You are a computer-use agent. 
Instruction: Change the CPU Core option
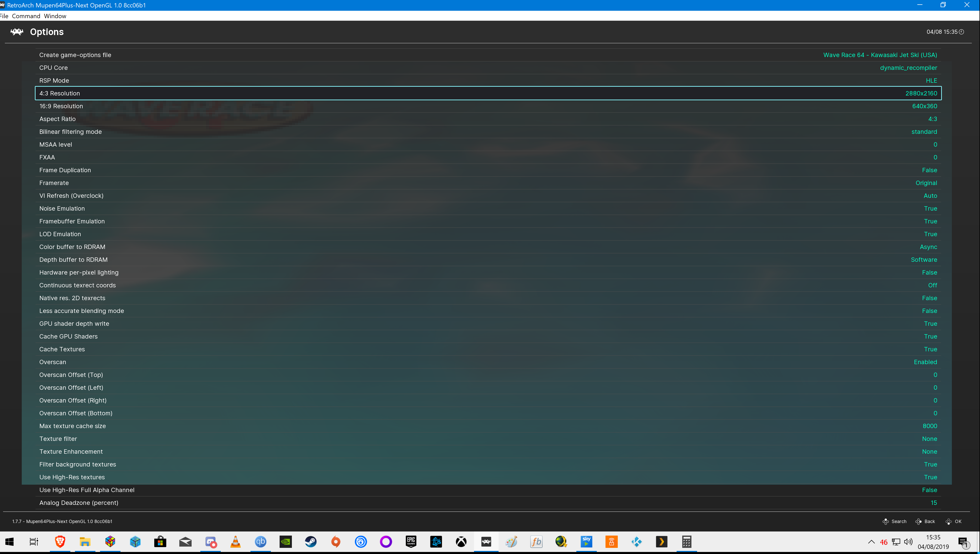pos(488,68)
